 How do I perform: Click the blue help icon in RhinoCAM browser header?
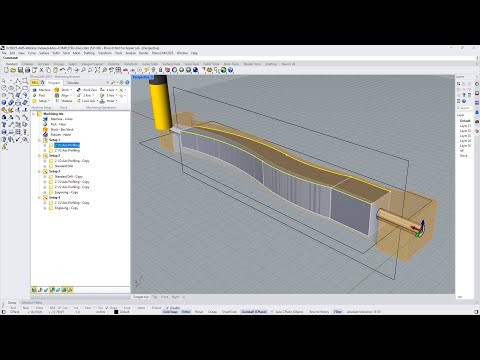point(127,82)
